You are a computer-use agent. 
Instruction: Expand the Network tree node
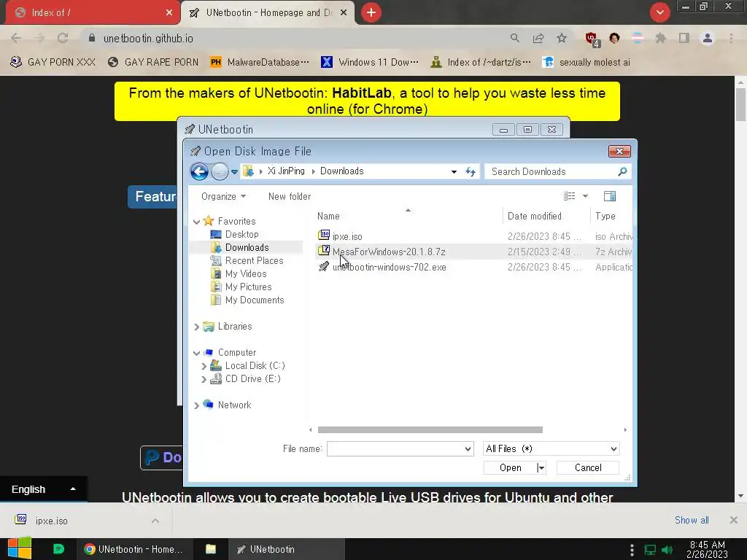coord(196,405)
